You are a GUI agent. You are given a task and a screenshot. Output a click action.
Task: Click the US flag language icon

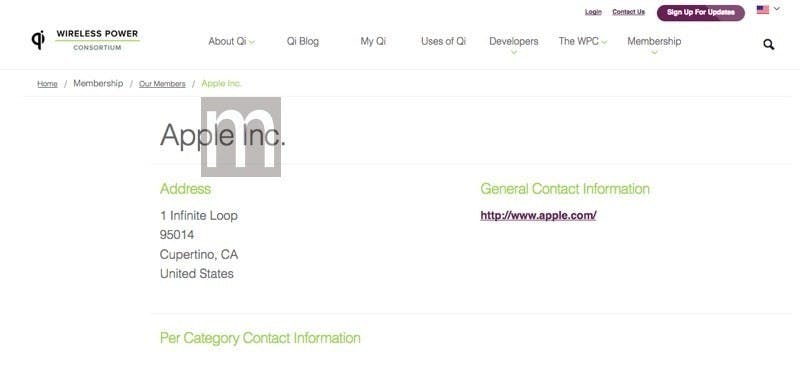tap(763, 10)
